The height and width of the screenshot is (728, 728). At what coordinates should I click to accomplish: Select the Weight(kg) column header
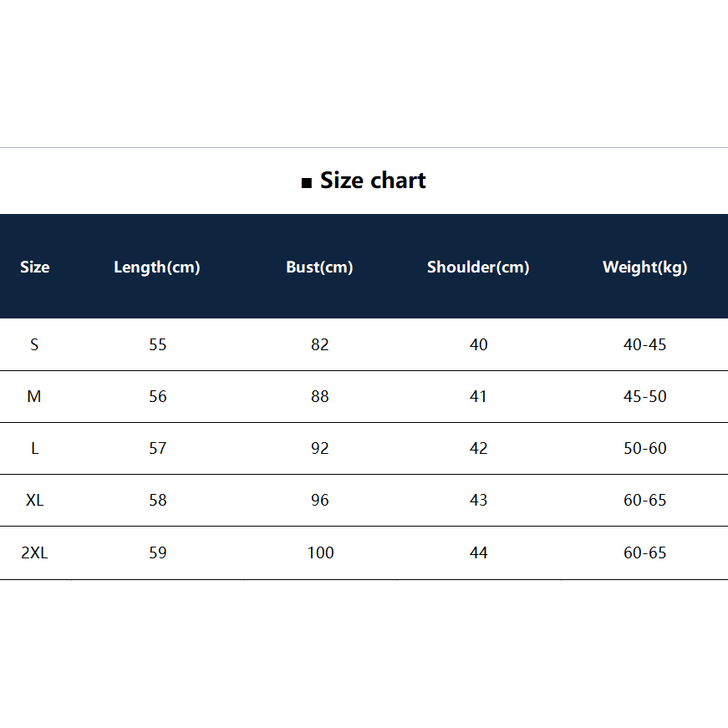point(644,267)
